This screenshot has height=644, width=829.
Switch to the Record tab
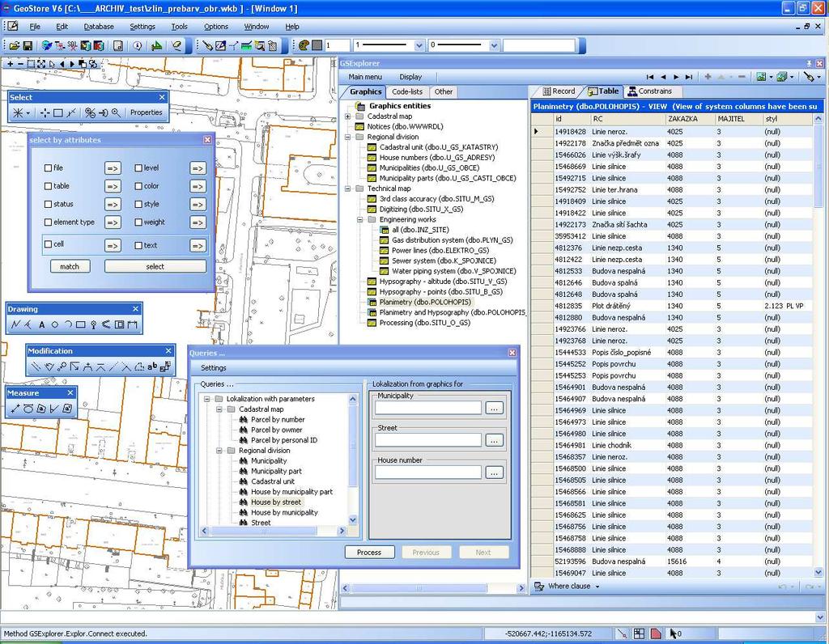point(559,91)
